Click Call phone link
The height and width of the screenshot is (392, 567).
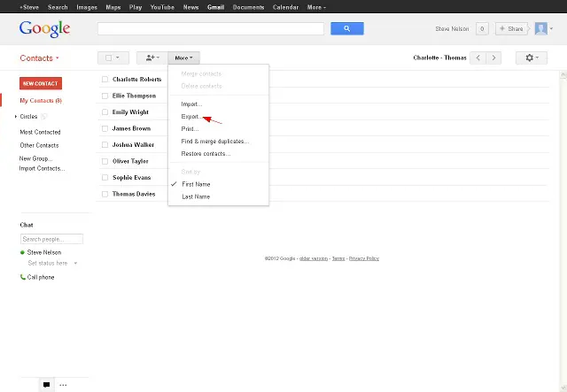41,277
